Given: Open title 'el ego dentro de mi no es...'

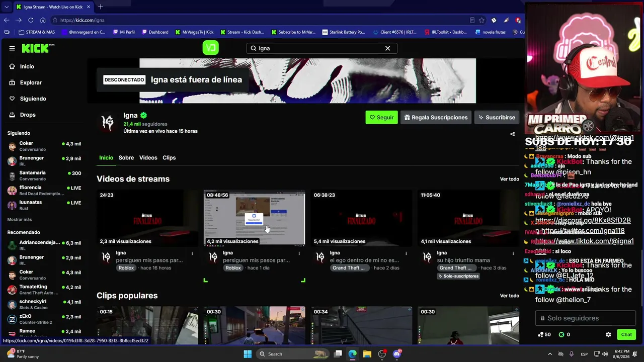Looking at the screenshot, I should point(365,260).
